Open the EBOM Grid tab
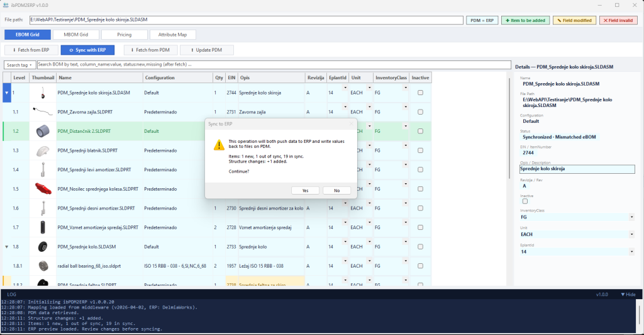644x335 pixels. click(28, 35)
